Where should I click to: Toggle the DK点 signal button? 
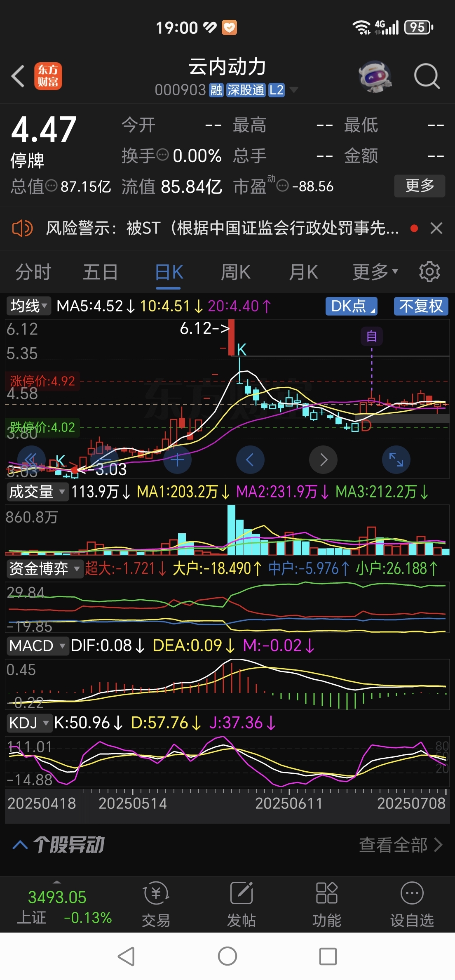(352, 306)
